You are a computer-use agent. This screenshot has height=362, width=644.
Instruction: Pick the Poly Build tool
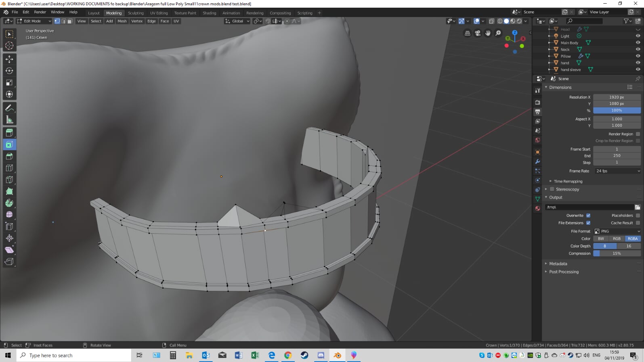(9, 191)
